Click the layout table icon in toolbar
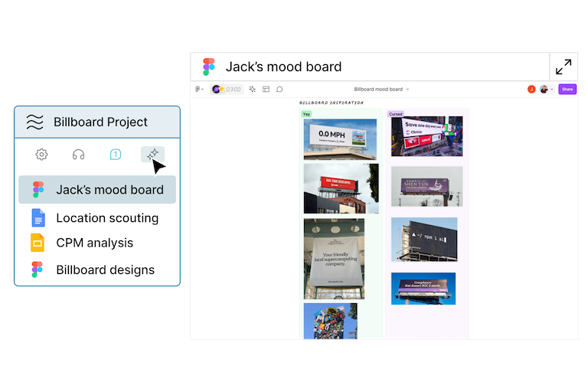The height and width of the screenshot is (392, 588). pyautogui.click(x=266, y=89)
